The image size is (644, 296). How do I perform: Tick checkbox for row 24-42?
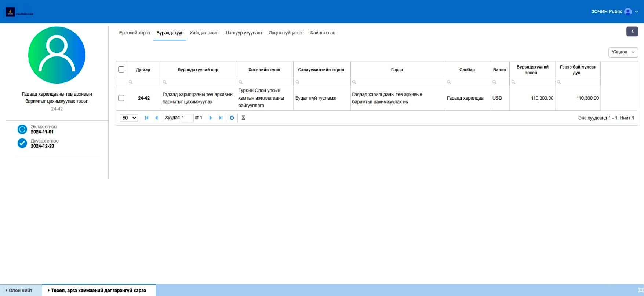click(x=121, y=98)
